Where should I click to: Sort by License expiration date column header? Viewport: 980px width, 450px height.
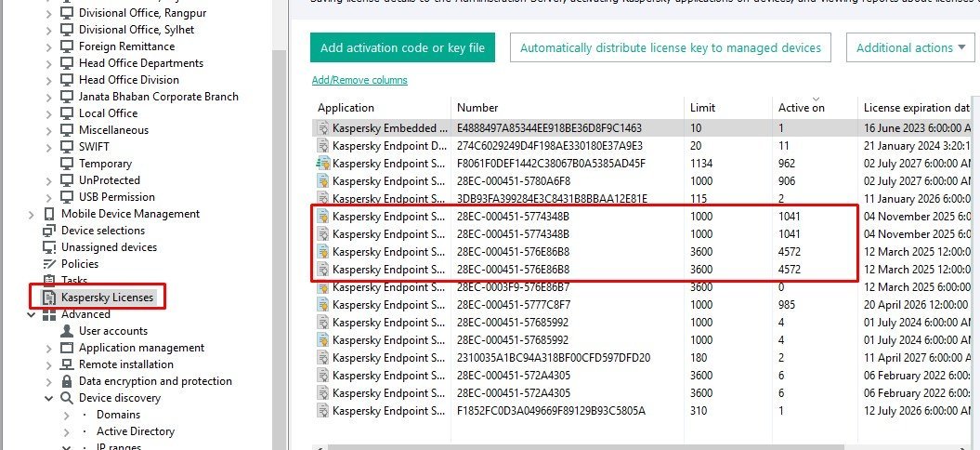915,108
